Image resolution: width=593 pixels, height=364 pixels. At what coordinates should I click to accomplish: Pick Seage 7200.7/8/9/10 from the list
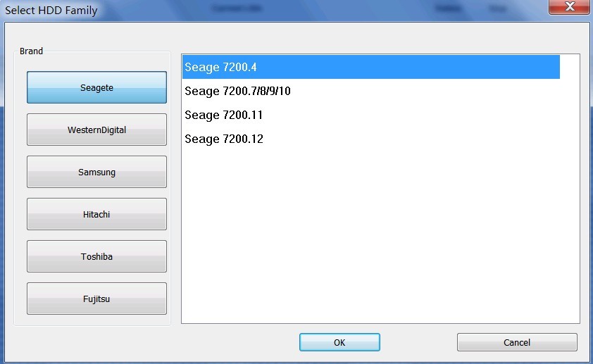[371, 91]
